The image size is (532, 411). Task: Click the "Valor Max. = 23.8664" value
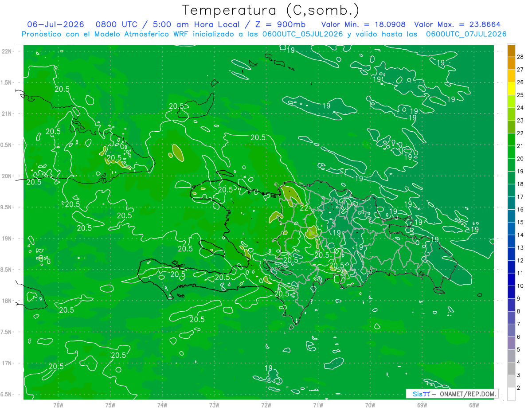point(458,24)
